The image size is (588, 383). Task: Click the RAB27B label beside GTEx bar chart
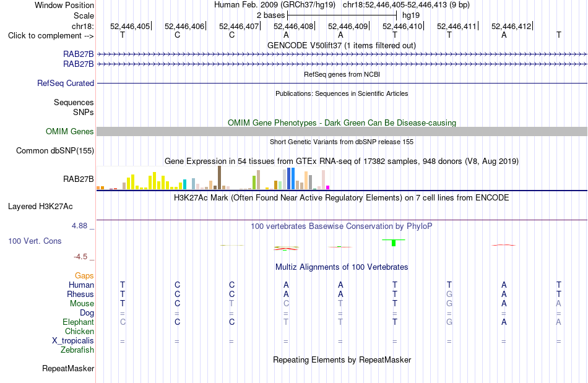79,179
